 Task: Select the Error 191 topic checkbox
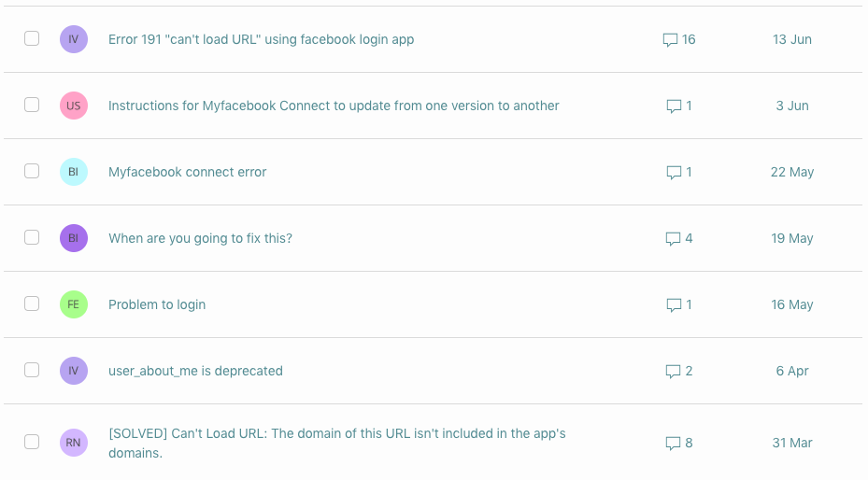pos(32,38)
